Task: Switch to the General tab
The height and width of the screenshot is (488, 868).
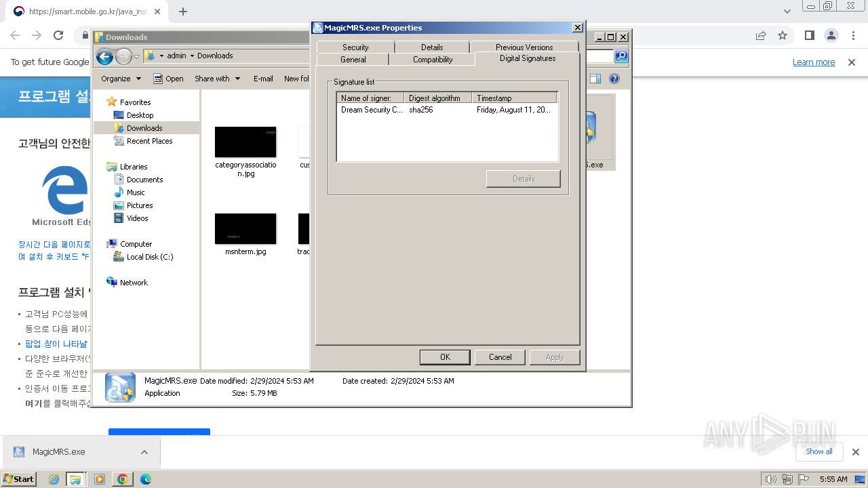Action: [x=353, y=59]
